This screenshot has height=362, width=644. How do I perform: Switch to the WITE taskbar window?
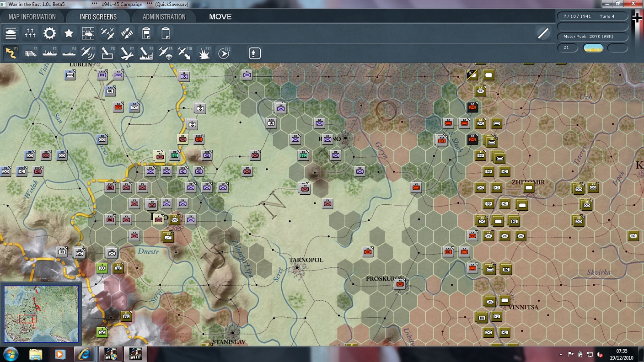135,354
